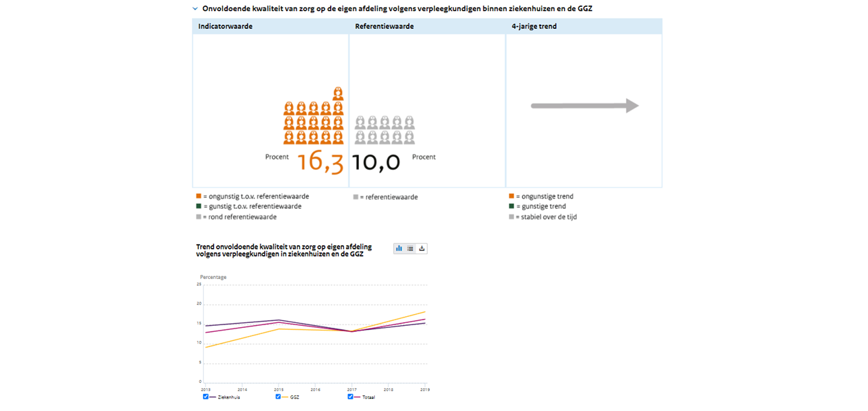This screenshot has width=868, height=411.
Task: Collapse the 'Onvoldoende kwaliteit van zorg' section chevron
Action: 195,9
